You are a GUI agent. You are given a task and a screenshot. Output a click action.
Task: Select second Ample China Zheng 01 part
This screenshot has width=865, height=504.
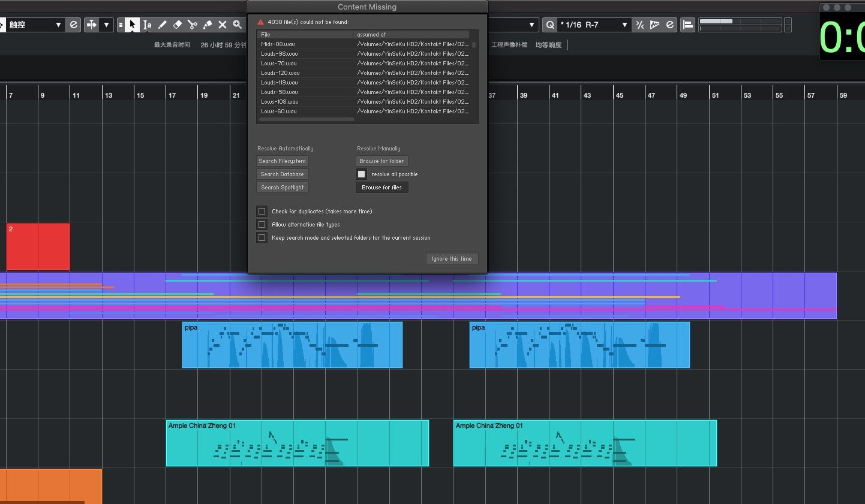point(585,443)
